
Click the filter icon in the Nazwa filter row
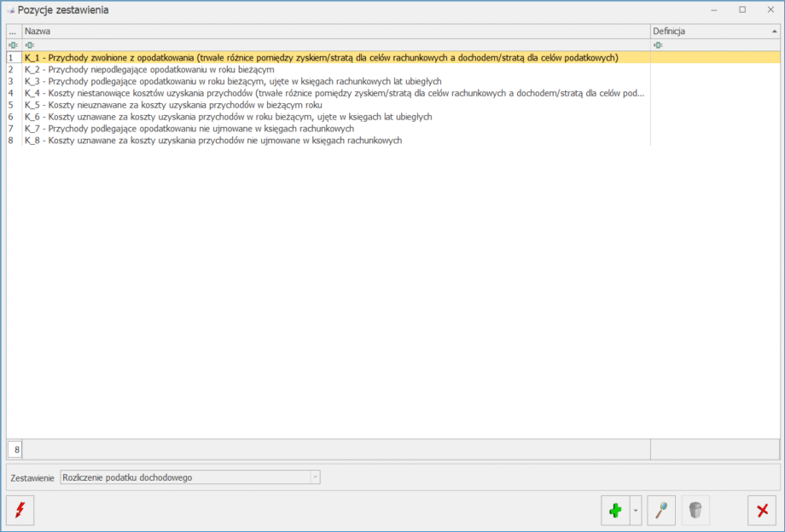(30, 45)
